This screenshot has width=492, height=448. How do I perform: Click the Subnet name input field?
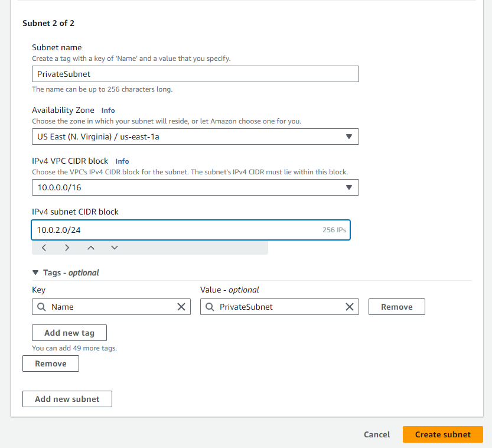click(195, 74)
